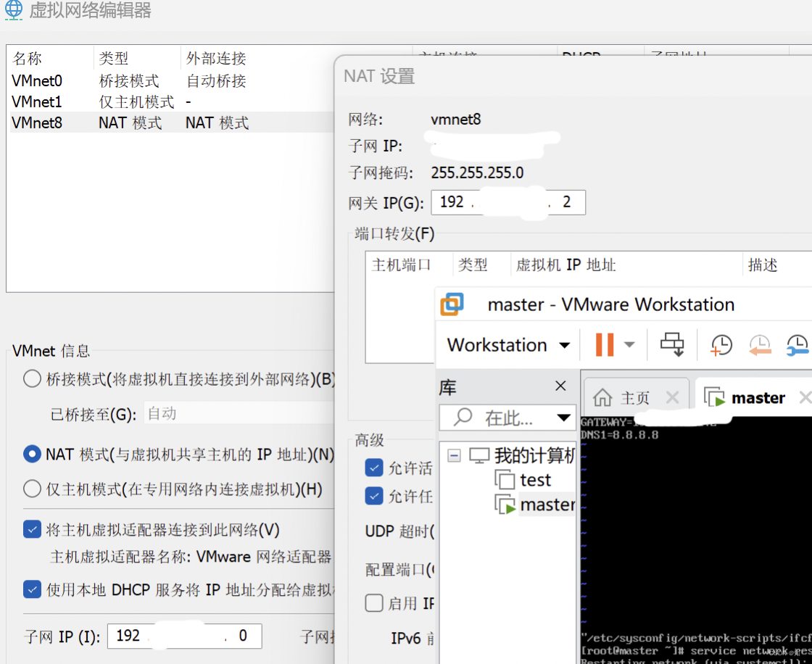Screen dimensions: 812x664
Task: Select the 仅主机模式 radio button
Action: click(32, 489)
